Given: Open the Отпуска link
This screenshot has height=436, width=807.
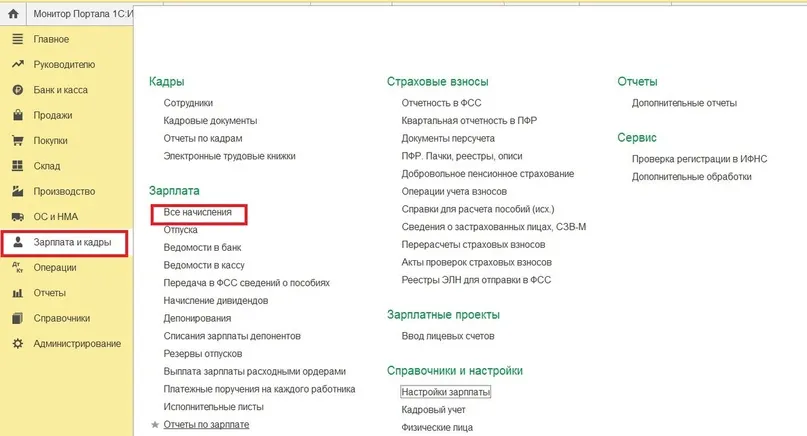Looking at the screenshot, I should [x=180, y=230].
